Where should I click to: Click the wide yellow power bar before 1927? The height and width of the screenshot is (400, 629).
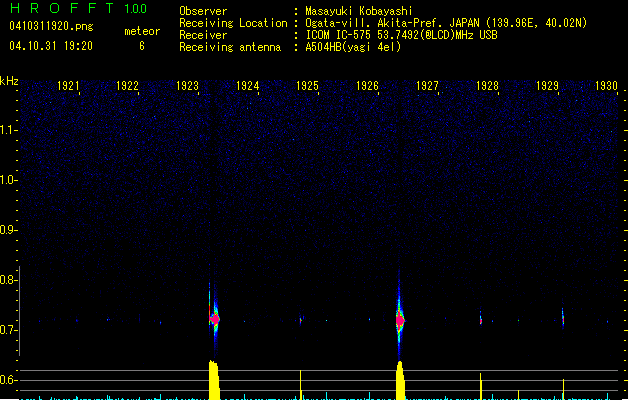coord(400,381)
